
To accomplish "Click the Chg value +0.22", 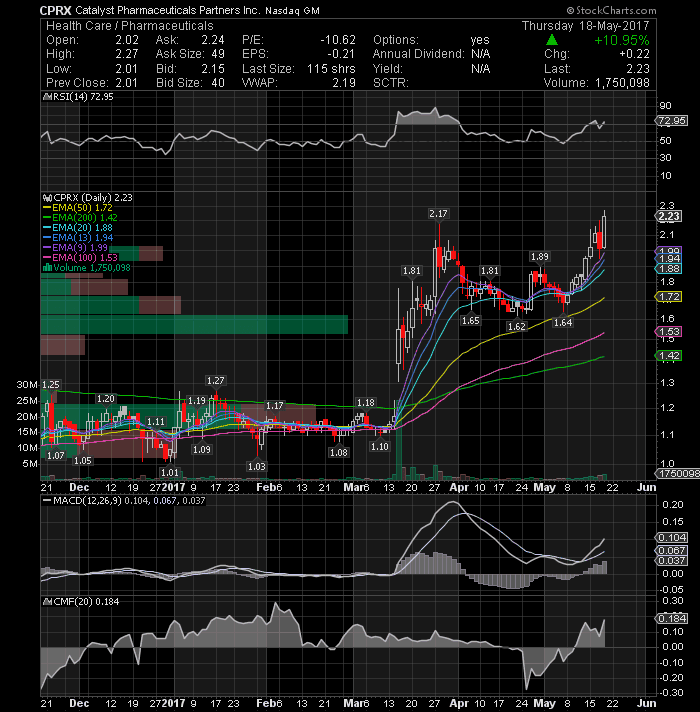I will point(634,54).
